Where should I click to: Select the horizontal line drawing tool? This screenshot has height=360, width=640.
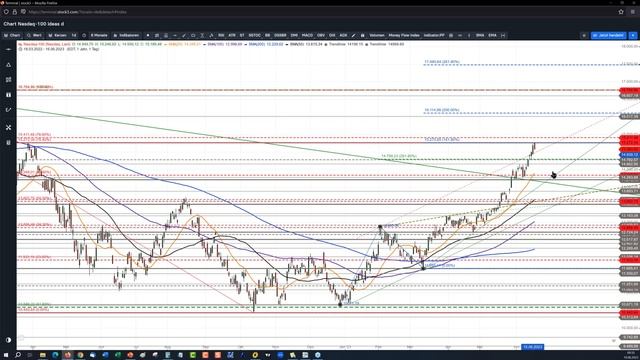tap(175, 36)
